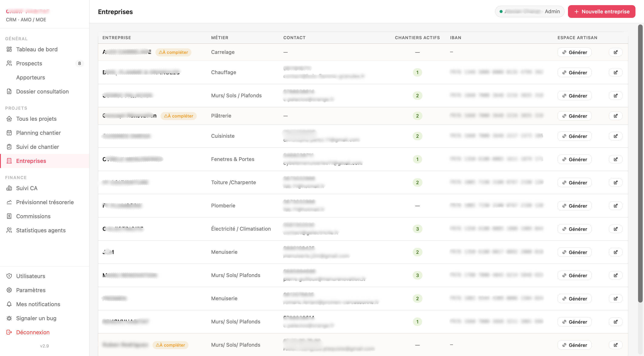Open Signaler un bug
This screenshot has height=356, width=644.
36,318
